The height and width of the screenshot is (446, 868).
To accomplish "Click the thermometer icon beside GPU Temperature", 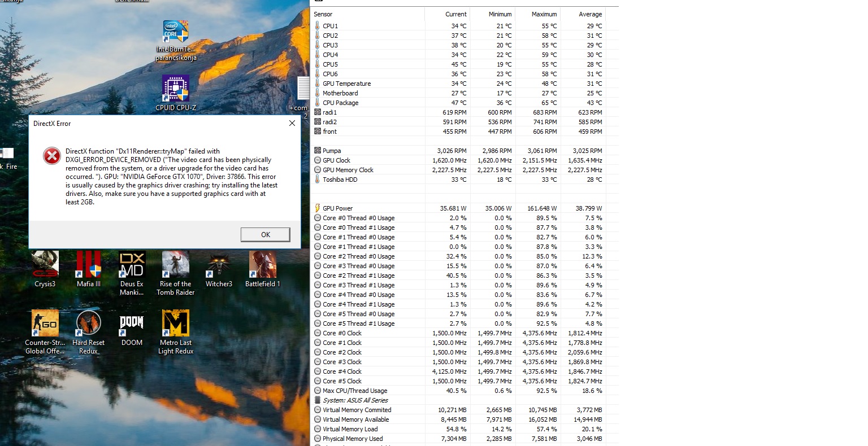I will point(317,84).
